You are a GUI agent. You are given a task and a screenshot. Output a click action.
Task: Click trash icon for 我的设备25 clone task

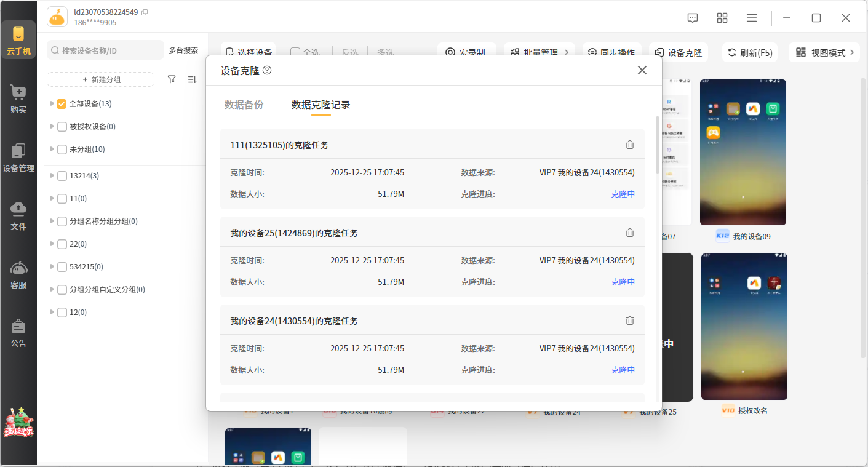[x=629, y=233]
